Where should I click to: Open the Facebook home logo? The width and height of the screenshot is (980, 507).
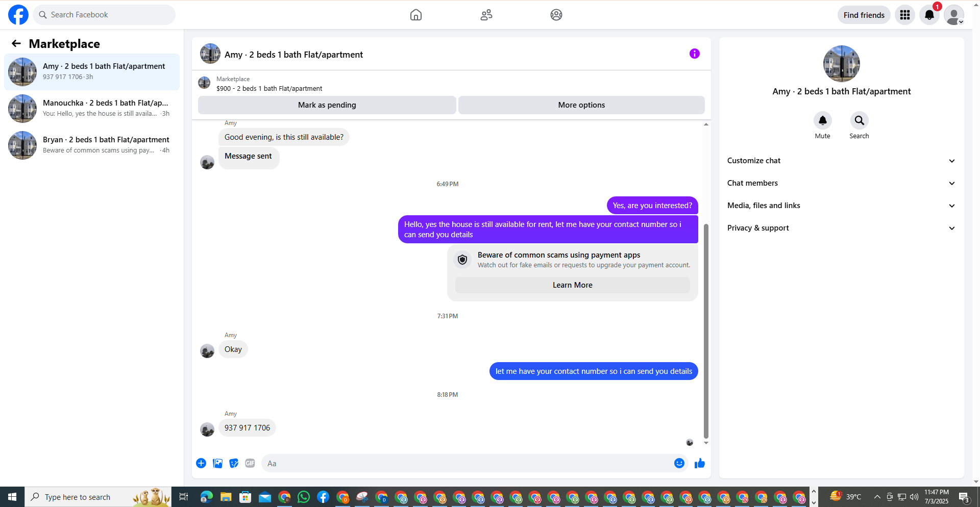pyautogui.click(x=18, y=15)
